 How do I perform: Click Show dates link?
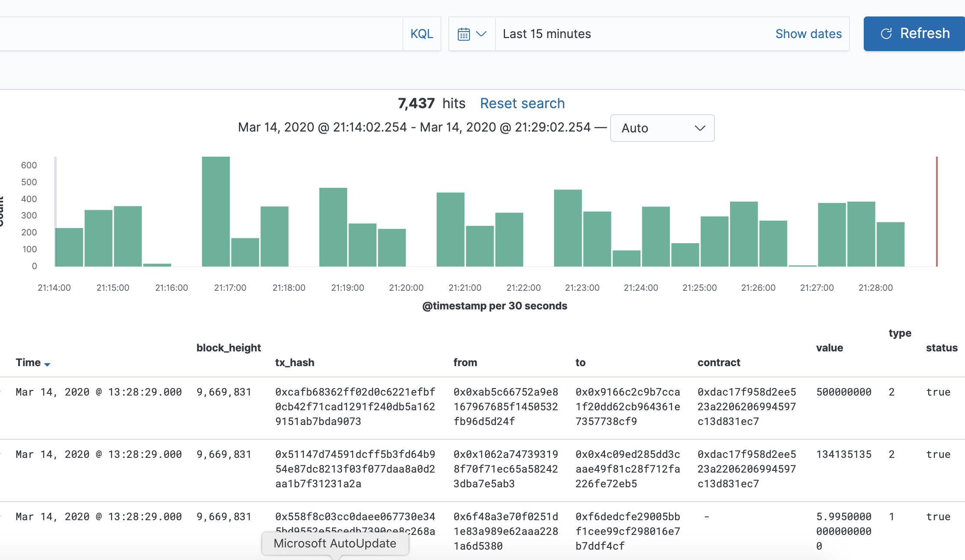click(x=808, y=34)
